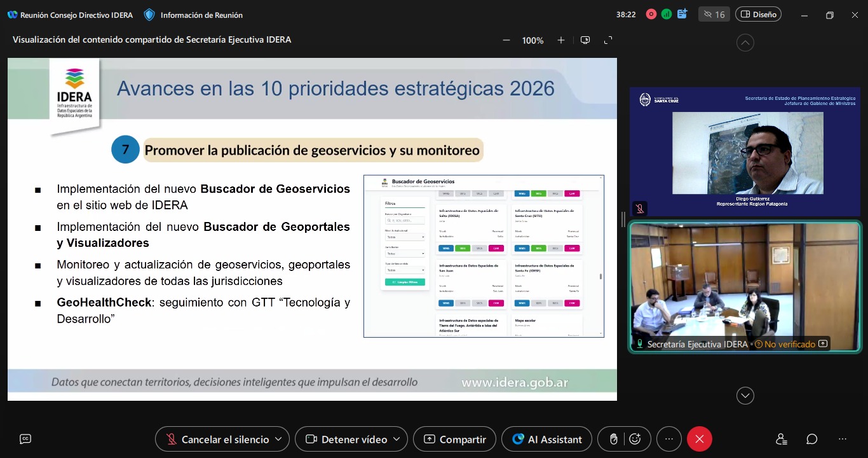Image resolution: width=868 pixels, height=458 pixels.
Task: Zoom in shared content with plus button
Action: [x=560, y=40]
